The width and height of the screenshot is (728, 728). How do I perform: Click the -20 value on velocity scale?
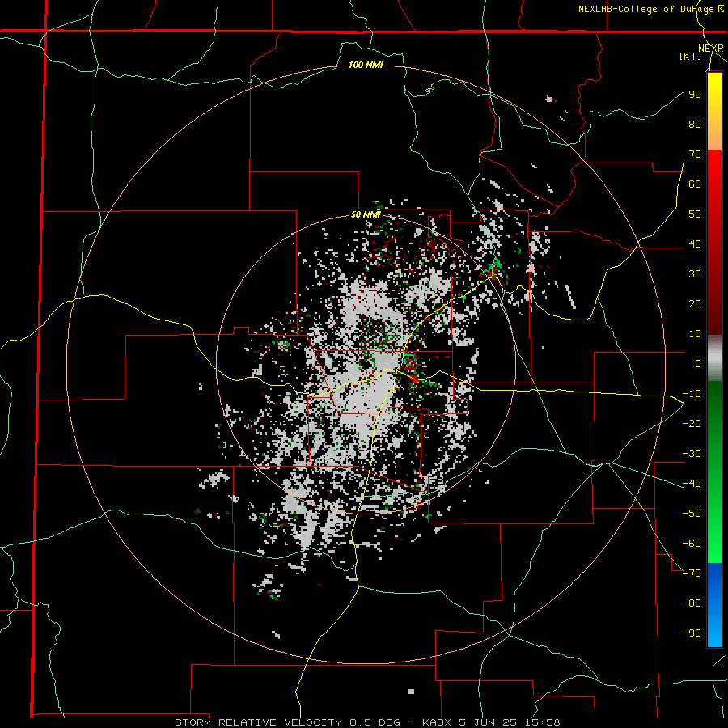point(692,424)
